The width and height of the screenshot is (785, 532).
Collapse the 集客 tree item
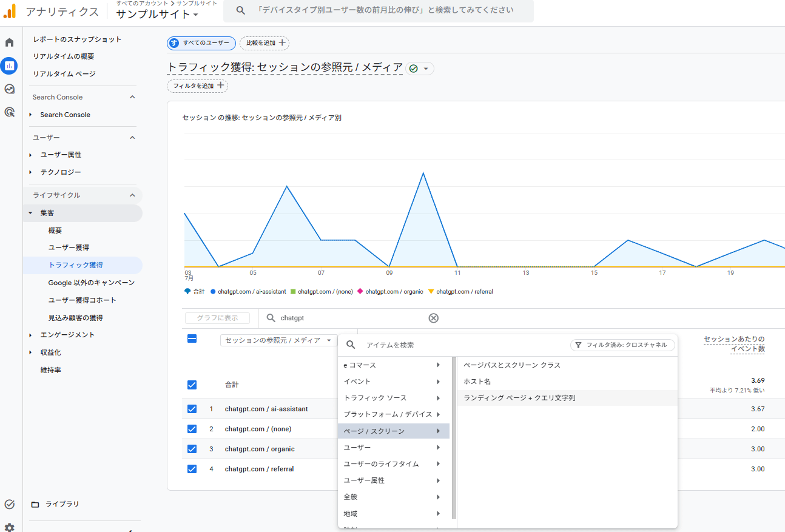click(x=31, y=213)
